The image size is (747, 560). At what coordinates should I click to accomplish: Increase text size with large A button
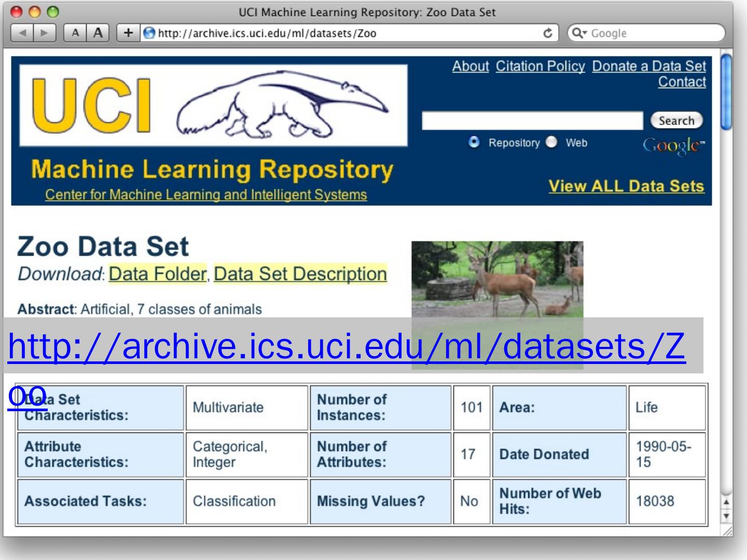[98, 33]
